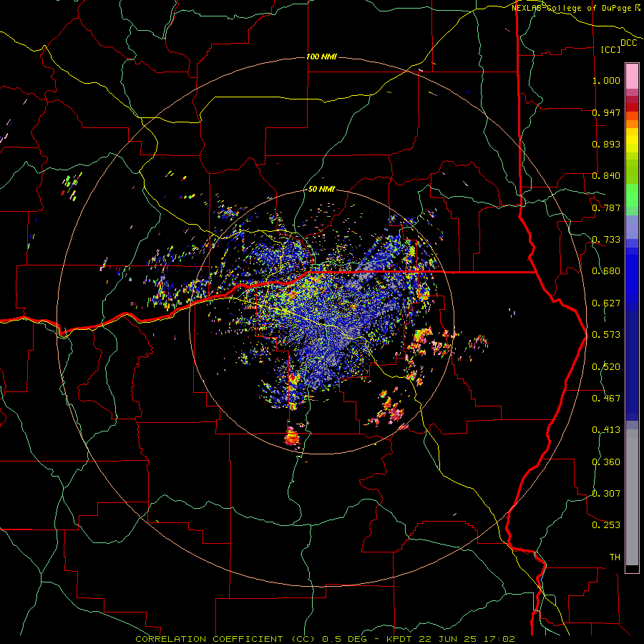Click the CORRELATION COEFFICIENT product title text
644x644 pixels.
pos(209,639)
